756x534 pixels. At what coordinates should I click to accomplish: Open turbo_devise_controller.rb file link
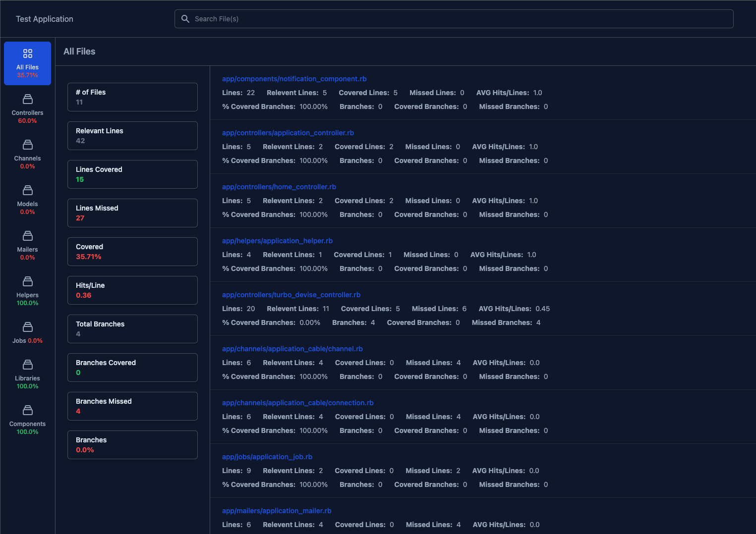(x=291, y=295)
